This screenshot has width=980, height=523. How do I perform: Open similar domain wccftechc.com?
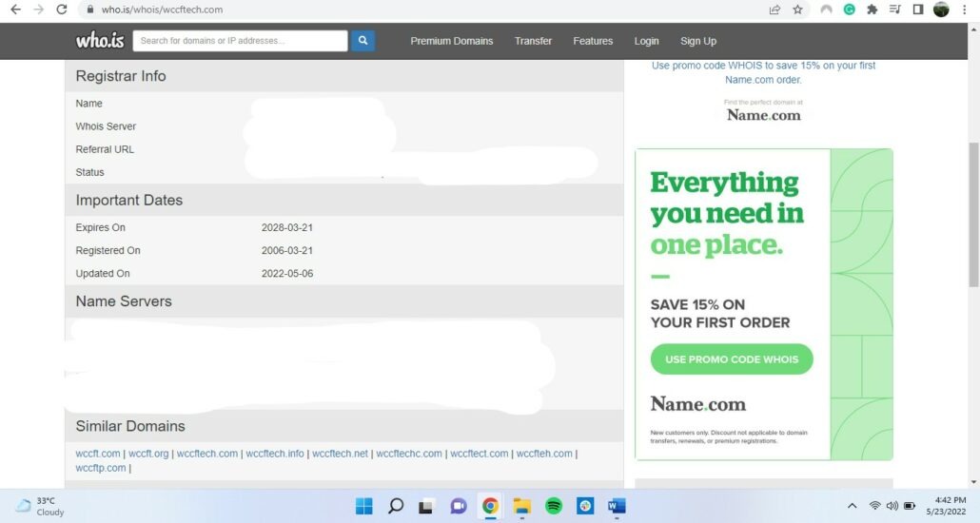coord(409,454)
